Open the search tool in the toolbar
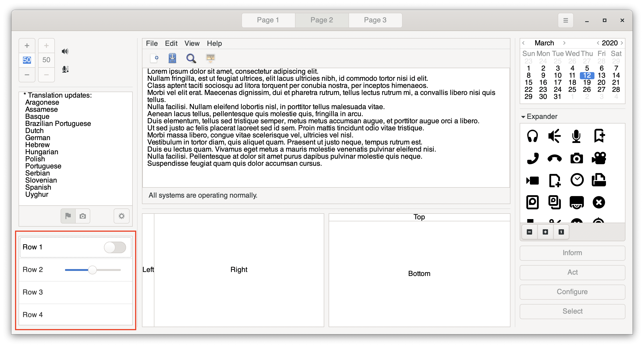This screenshot has width=644, height=347. (191, 58)
